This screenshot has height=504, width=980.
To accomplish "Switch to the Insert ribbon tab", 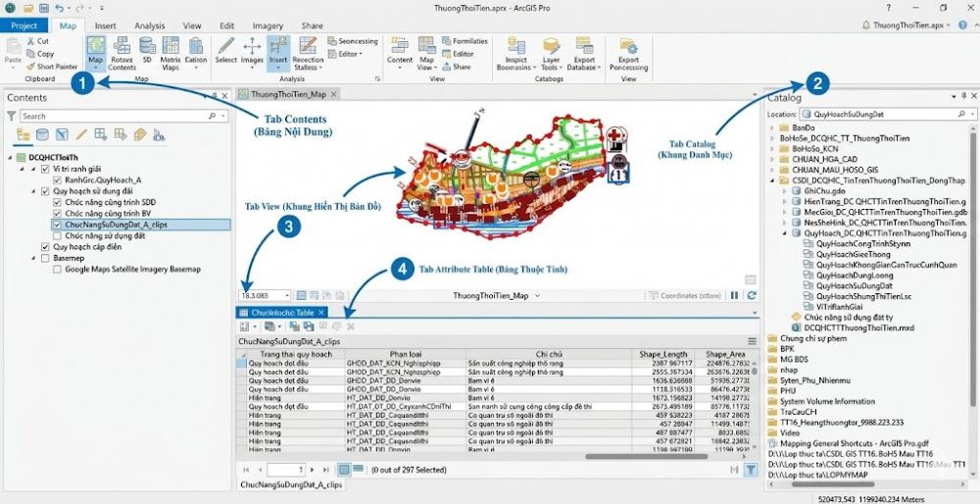I will point(106,25).
